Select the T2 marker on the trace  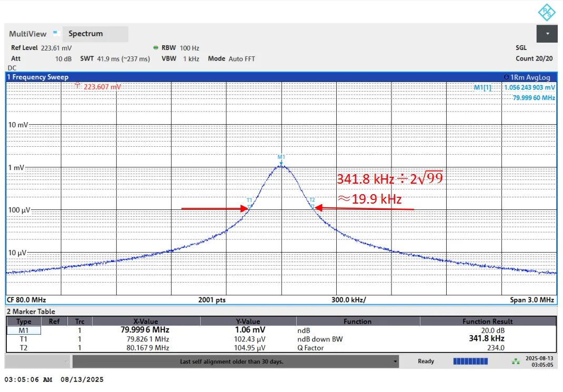point(312,200)
